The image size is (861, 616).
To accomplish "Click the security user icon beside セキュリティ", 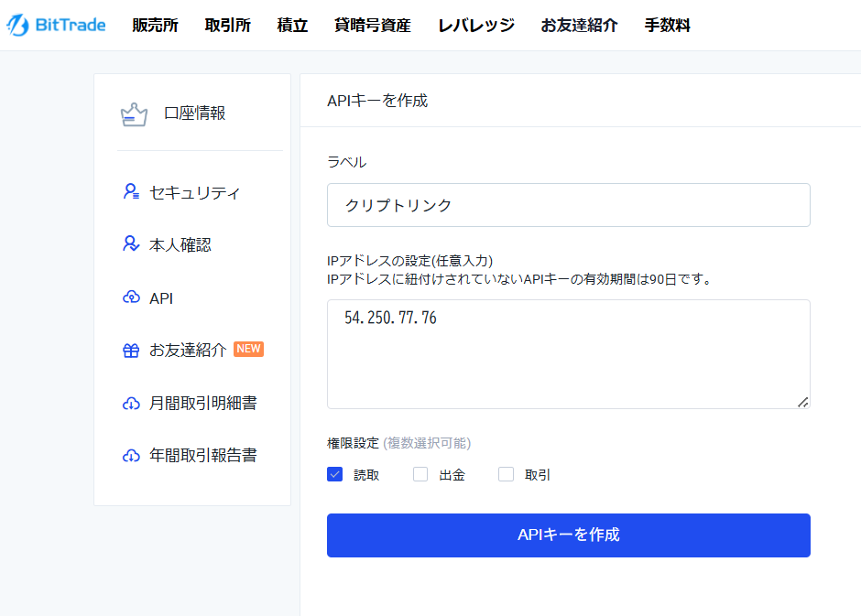I will [131, 191].
